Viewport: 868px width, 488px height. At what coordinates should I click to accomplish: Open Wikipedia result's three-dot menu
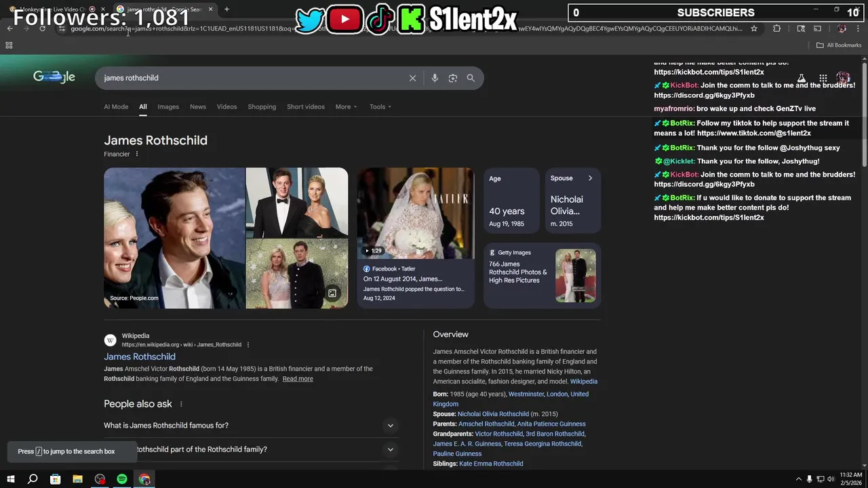click(x=248, y=344)
